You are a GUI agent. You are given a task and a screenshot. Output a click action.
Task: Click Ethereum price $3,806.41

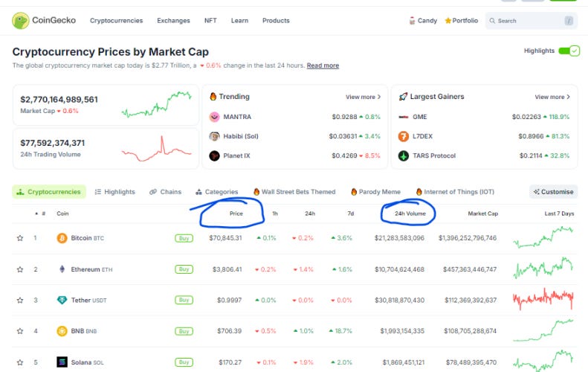227,269
